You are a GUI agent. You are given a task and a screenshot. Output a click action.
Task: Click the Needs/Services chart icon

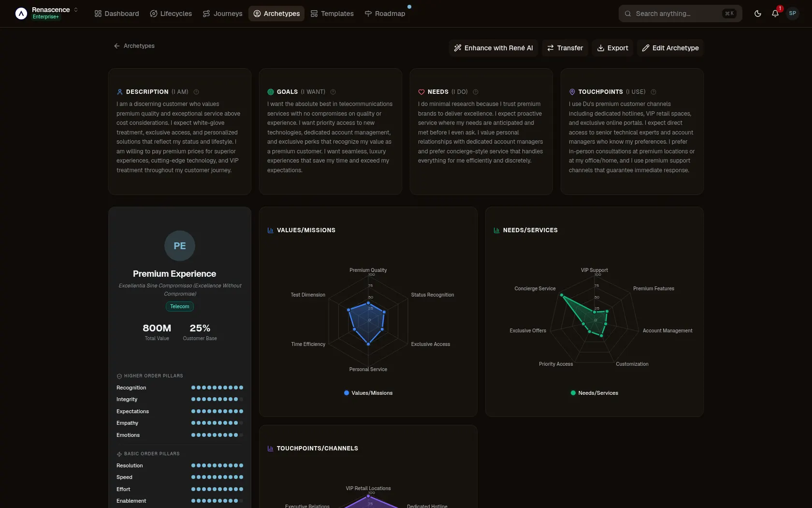pyautogui.click(x=497, y=230)
